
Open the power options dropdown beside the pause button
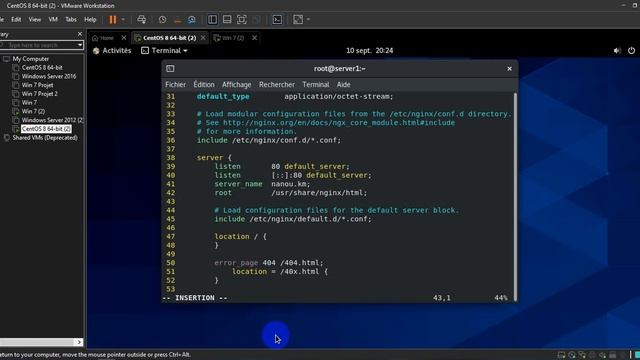click(123, 20)
